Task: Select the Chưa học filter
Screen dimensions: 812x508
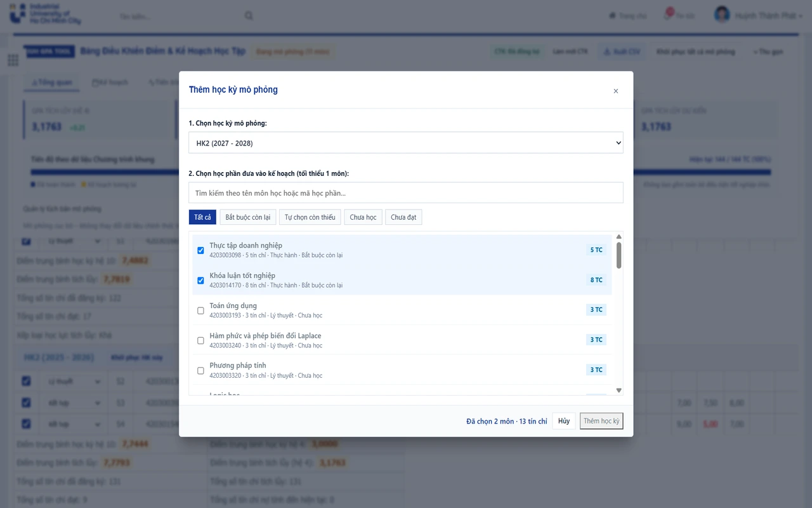Action: coord(363,217)
